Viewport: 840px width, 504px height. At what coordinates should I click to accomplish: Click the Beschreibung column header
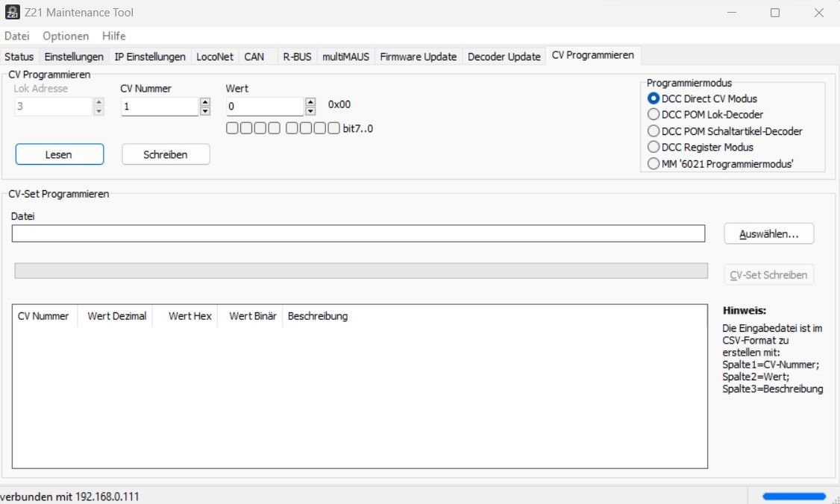point(318,316)
